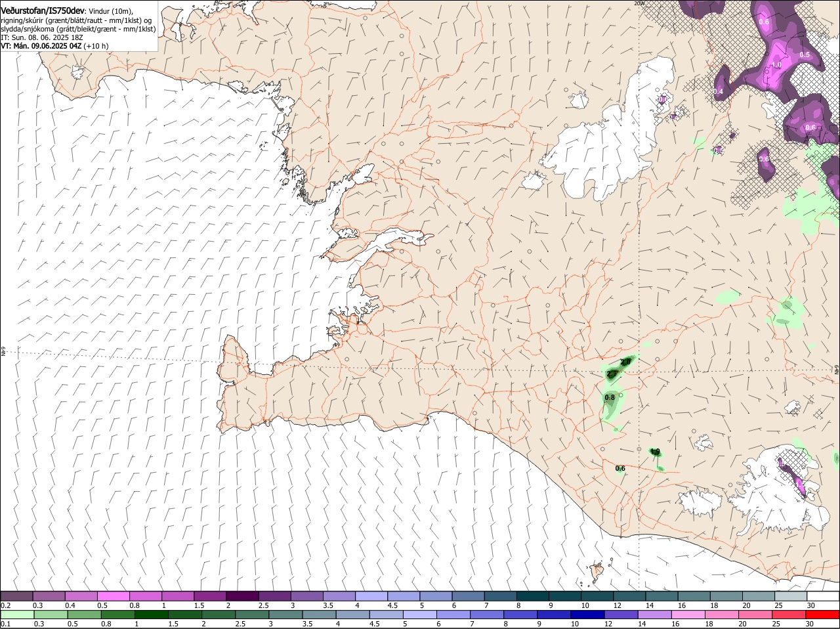Pick the lower-row dark green swatch between 1 and 1.5

(150, 615)
